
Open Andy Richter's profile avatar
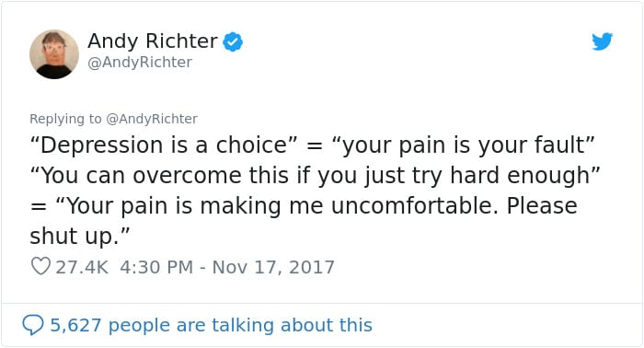(54, 54)
